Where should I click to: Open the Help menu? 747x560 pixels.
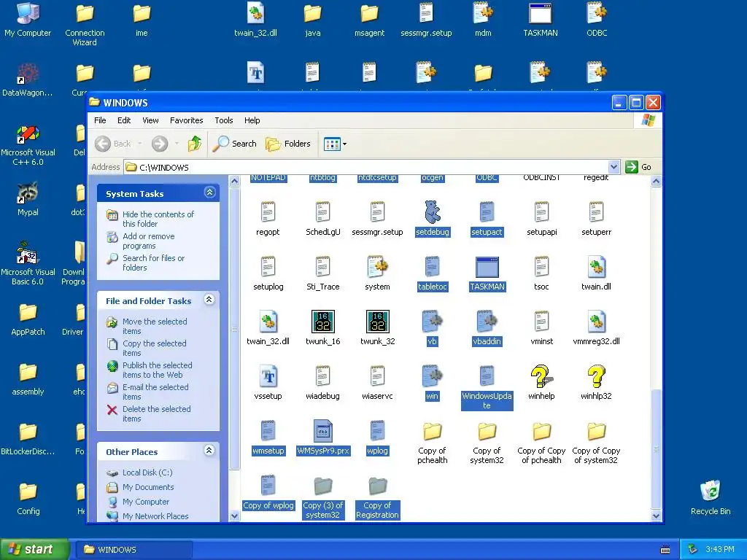pos(252,120)
